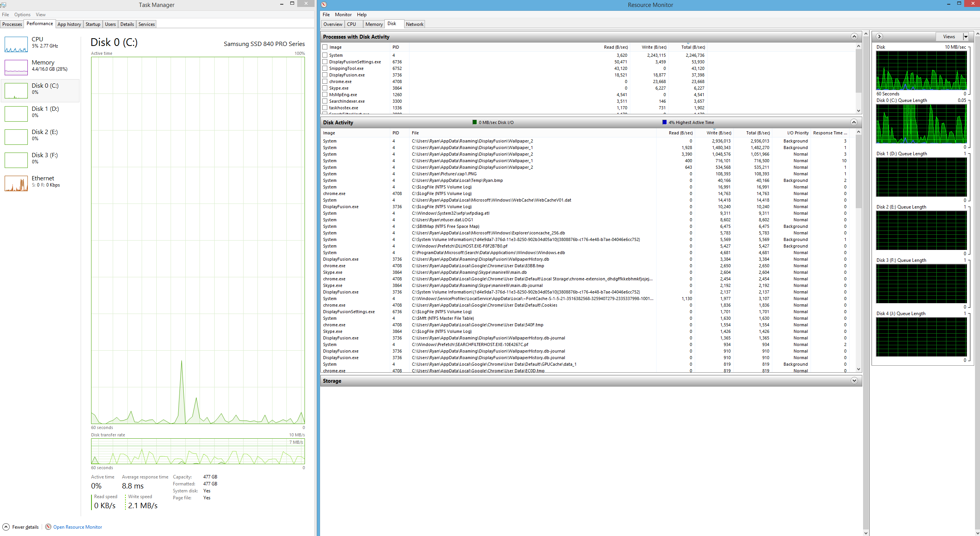Select the Disk 3 (F:) graph thumbnail
980x536 pixels.
(x=16, y=160)
